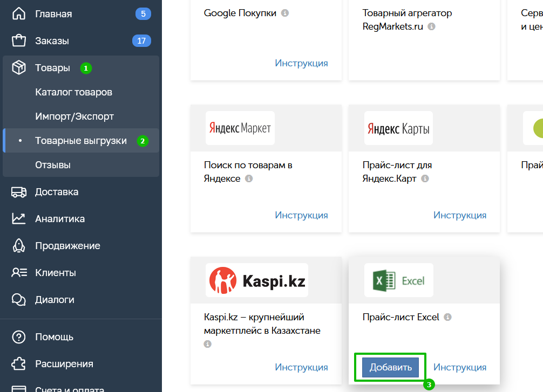Click the Kaspi.kz logo
Viewport: 543px width, 392px height.
pyautogui.click(x=257, y=280)
